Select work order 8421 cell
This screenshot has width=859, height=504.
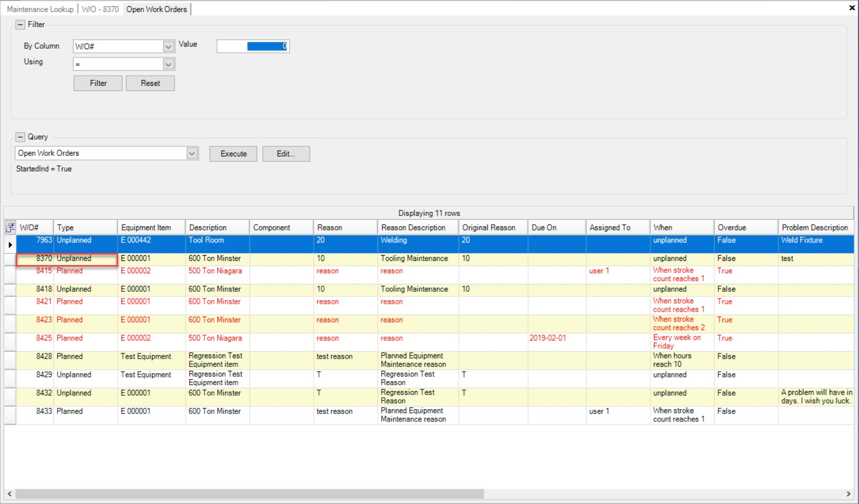[x=35, y=305]
